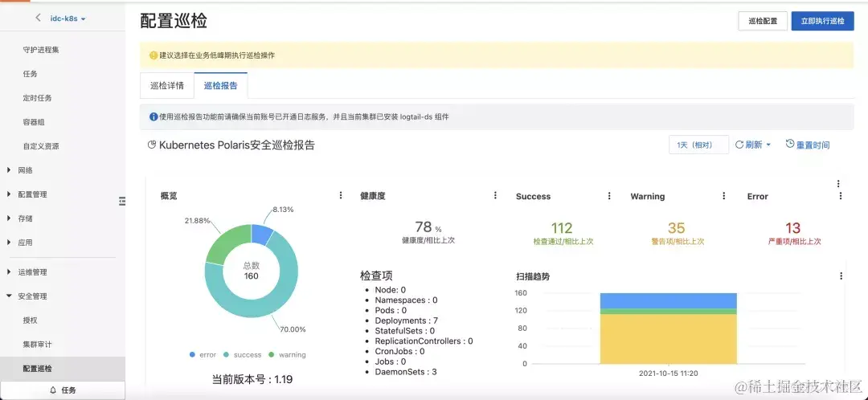Click the clock icon beside 重置时间
The width and height of the screenshot is (868, 400).
pos(790,144)
